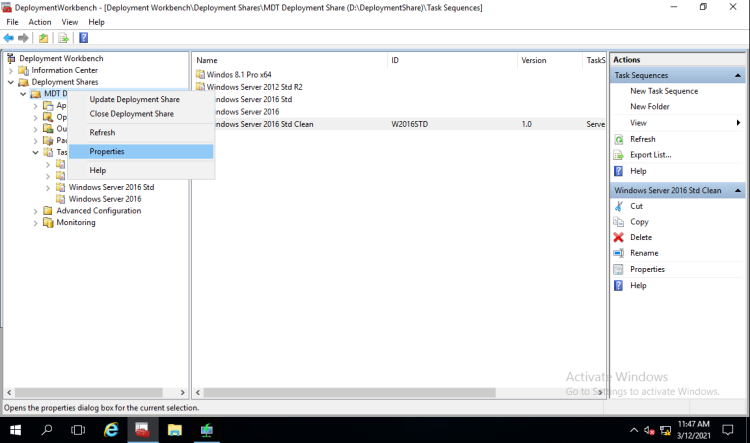Image resolution: width=750 pixels, height=443 pixels.
Task: Expand the Information Center tree node
Action: pos(11,71)
